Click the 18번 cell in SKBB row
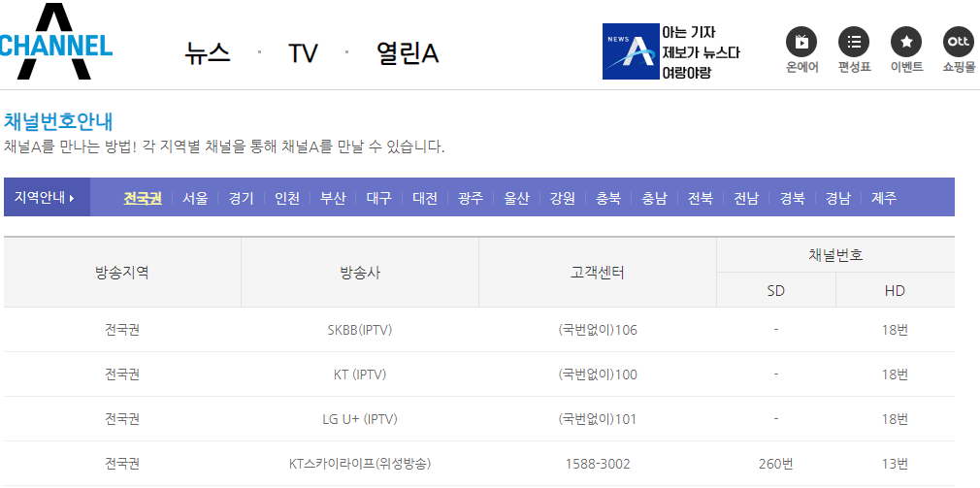Image resolution: width=980 pixels, height=488 pixels. coord(895,329)
